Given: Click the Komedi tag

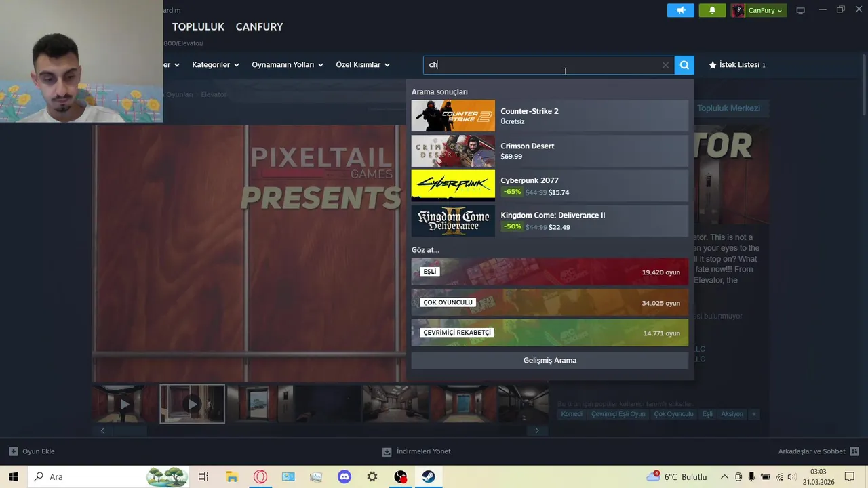Looking at the screenshot, I should pos(572,414).
